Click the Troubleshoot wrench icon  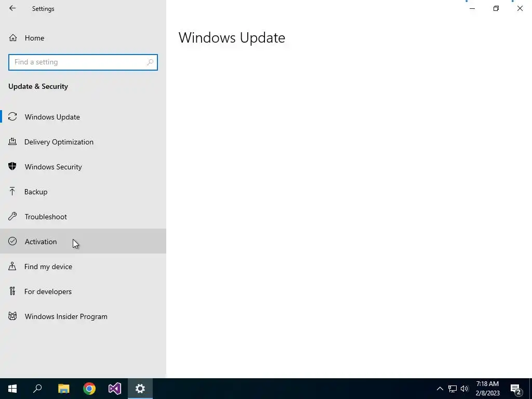tap(12, 216)
